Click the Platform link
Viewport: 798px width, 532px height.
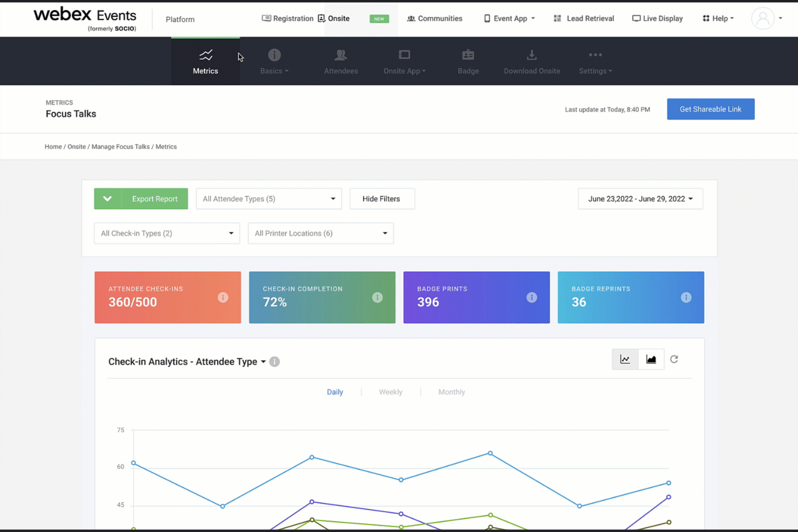180,19
